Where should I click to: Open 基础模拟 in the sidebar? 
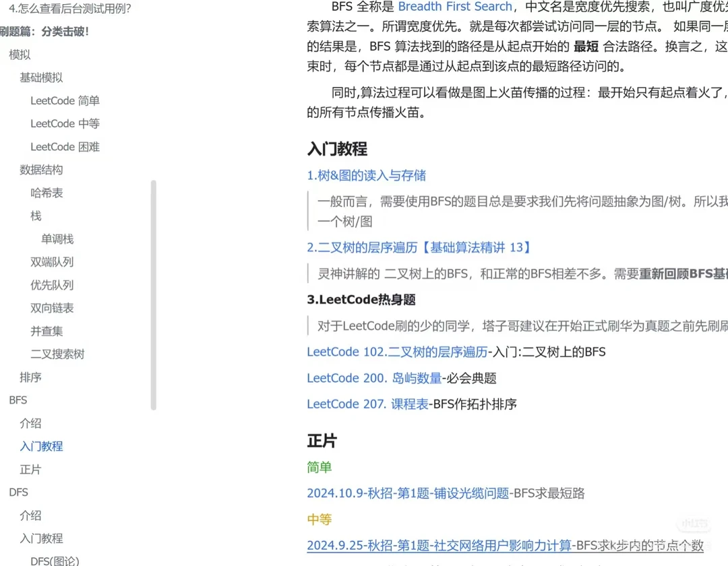pyautogui.click(x=41, y=77)
